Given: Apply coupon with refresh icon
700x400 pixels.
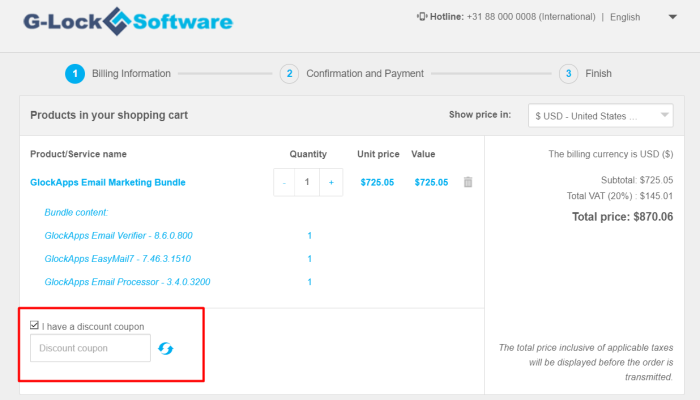Looking at the screenshot, I should pos(166,349).
